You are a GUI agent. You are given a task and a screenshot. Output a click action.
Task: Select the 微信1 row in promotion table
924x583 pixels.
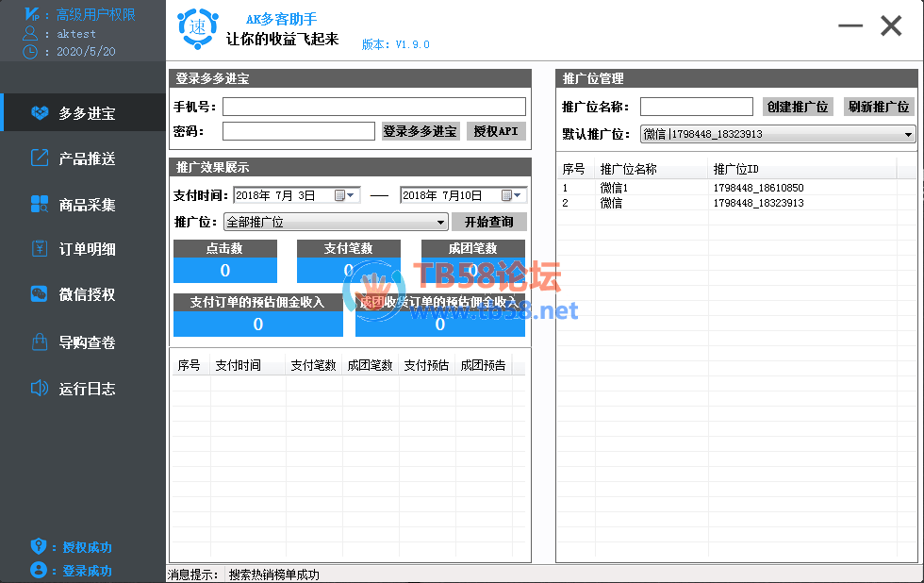coord(736,188)
